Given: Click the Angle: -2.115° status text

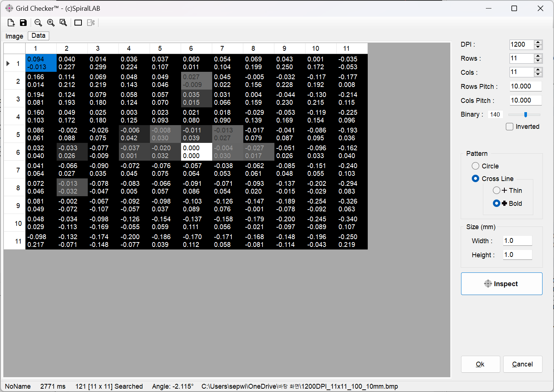Looking at the screenshot, I should (173, 386).
